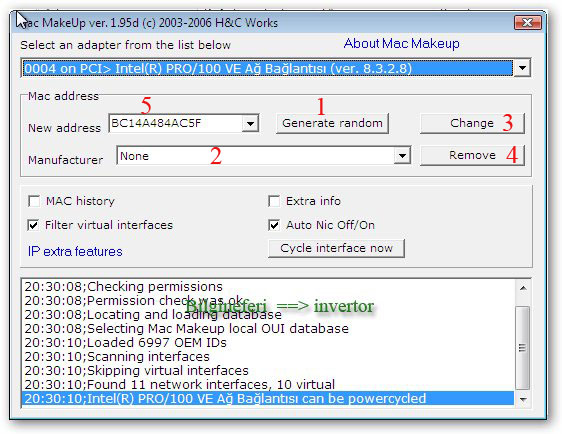
Task: Open the About Mac Makeup link
Action: coord(401,44)
